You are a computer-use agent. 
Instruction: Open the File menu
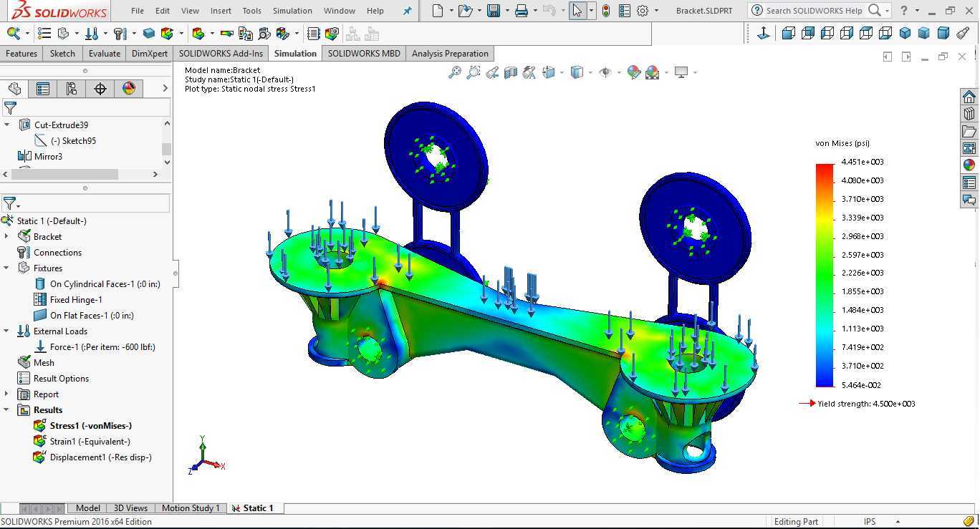138,11
